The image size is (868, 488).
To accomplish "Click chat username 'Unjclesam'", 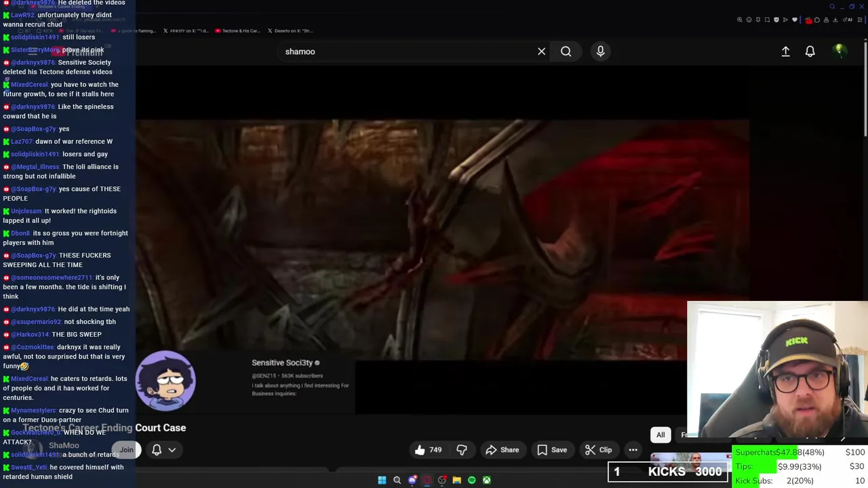I will [x=26, y=211].
